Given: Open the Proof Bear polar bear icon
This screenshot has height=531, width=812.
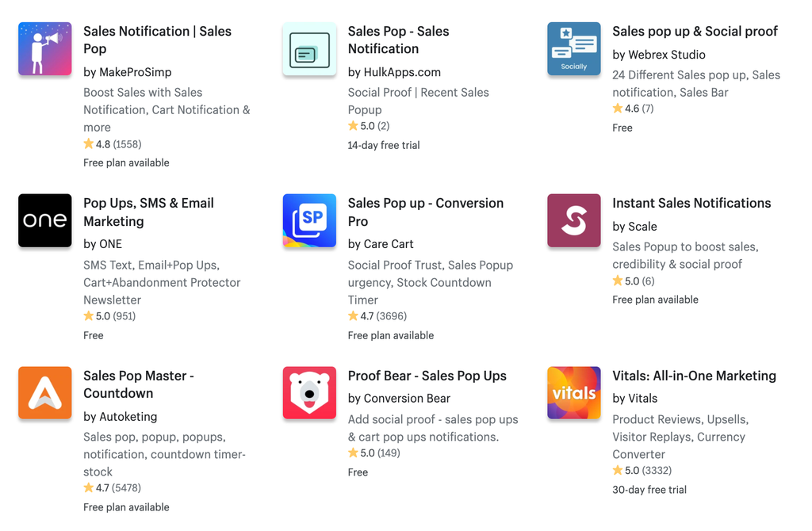Looking at the screenshot, I should (310, 393).
